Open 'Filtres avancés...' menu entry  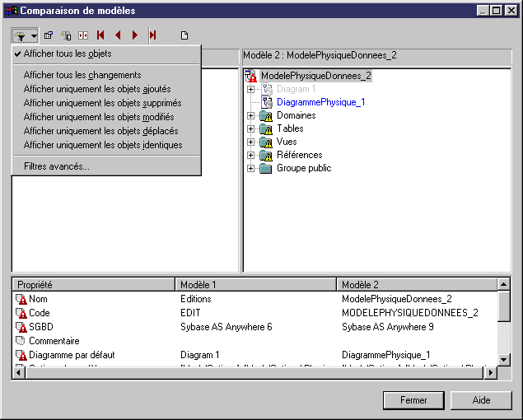57,166
